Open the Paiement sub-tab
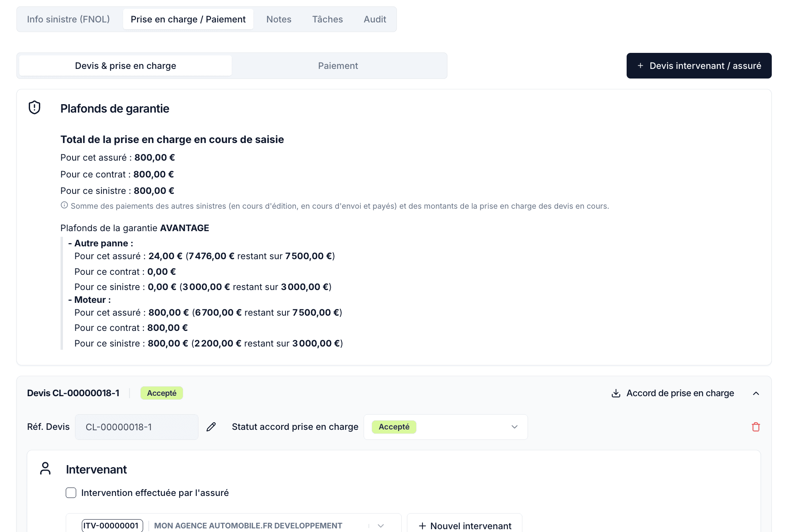The image size is (789, 532). tap(338, 66)
